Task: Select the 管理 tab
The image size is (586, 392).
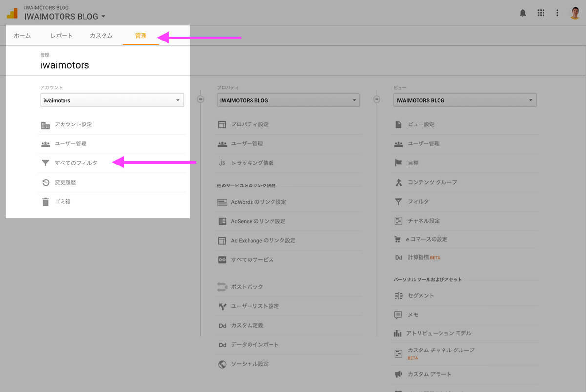Action: 141,36
